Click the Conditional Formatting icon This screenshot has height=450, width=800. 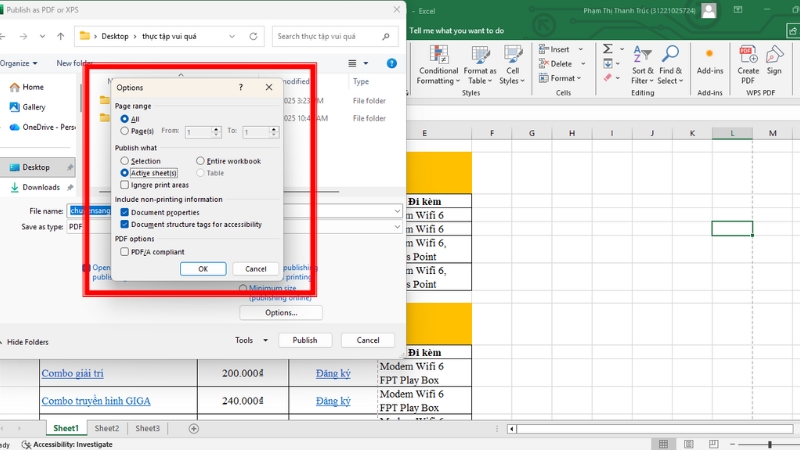point(438,51)
